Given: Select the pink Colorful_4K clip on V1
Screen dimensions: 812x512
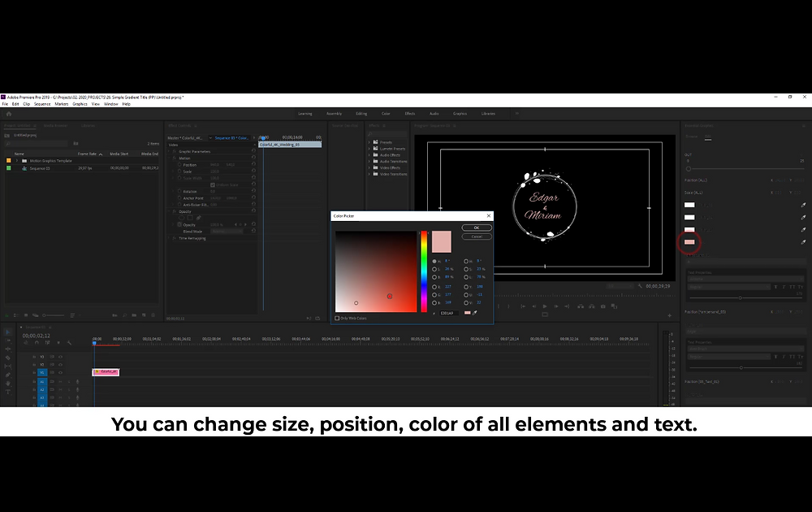Looking at the screenshot, I should pos(106,372).
